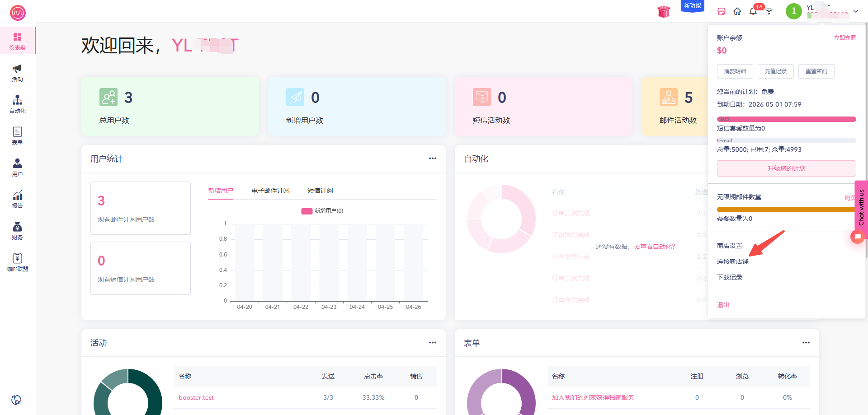868x415 pixels.
Task: Click the 消费明细 button
Action: (735, 71)
